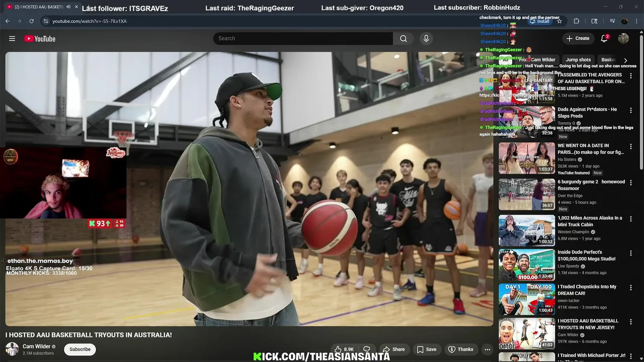Image resolution: width=644 pixels, height=362 pixels.
Task: Click the 'owen tucker' channel name
Action: click(x=569, y=300)
